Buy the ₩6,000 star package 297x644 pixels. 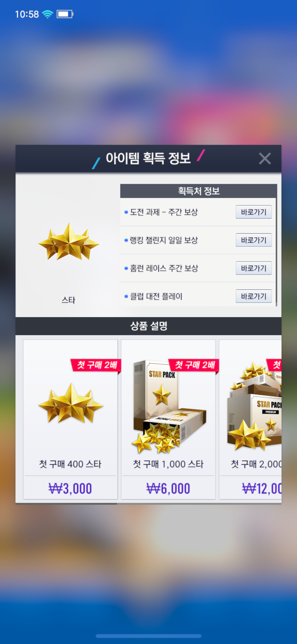coord(168,488)
